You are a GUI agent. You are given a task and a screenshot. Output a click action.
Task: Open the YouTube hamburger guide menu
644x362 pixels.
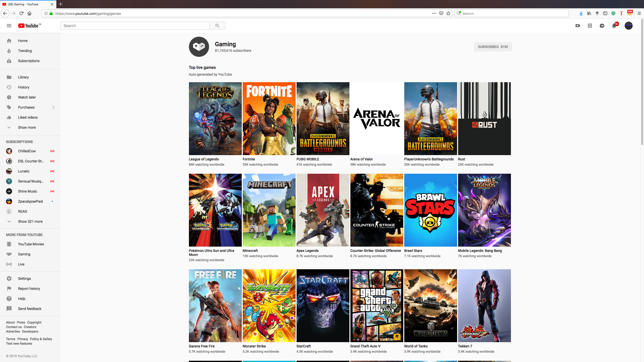click(9, 26)
